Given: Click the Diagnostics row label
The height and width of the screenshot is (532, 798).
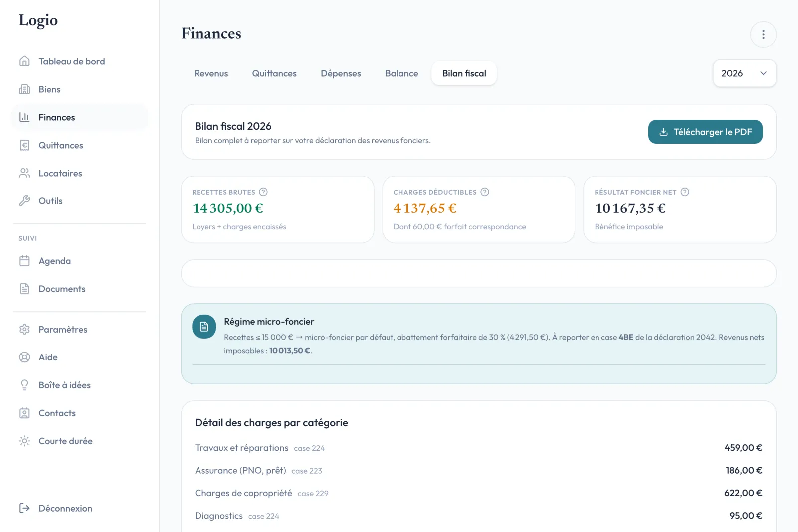Looking at the screenshot, I should [x=219, y=516].
